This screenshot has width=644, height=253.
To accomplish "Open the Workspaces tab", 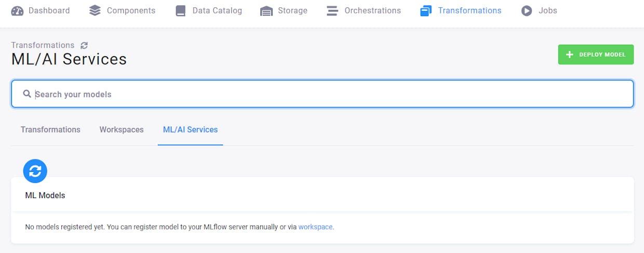I will click(122, 129).
